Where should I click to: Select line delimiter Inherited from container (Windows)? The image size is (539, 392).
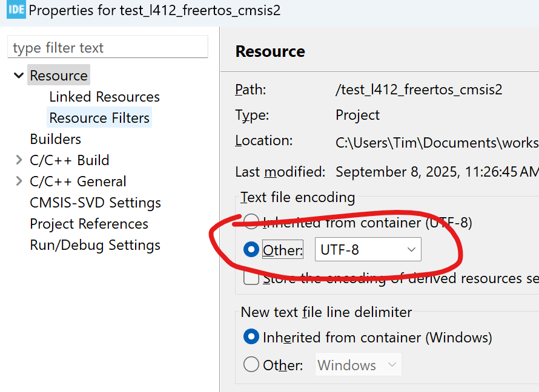[x=251, y=337]
